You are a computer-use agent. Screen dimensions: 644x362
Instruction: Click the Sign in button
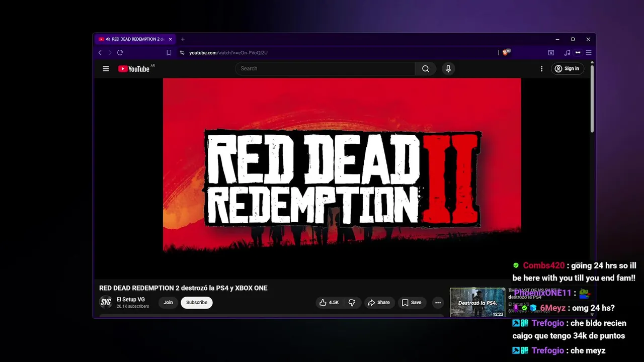pyautogui.click(x=567, y=69)
